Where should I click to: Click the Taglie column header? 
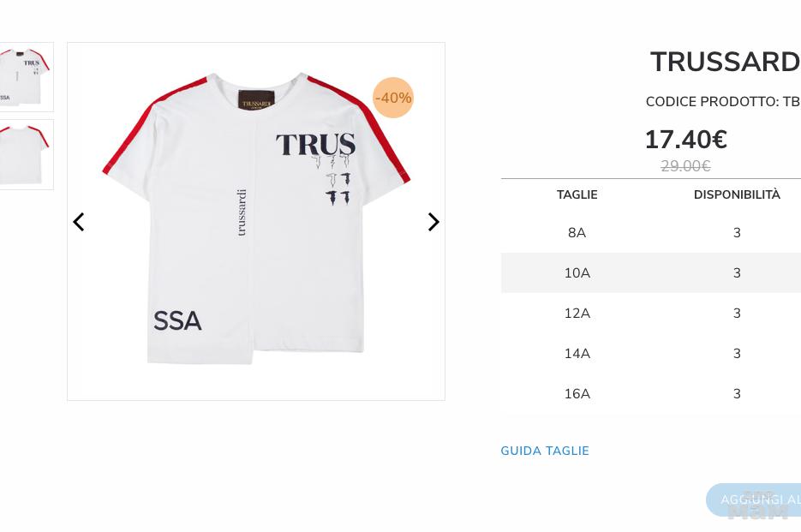[x=577, y=194]
